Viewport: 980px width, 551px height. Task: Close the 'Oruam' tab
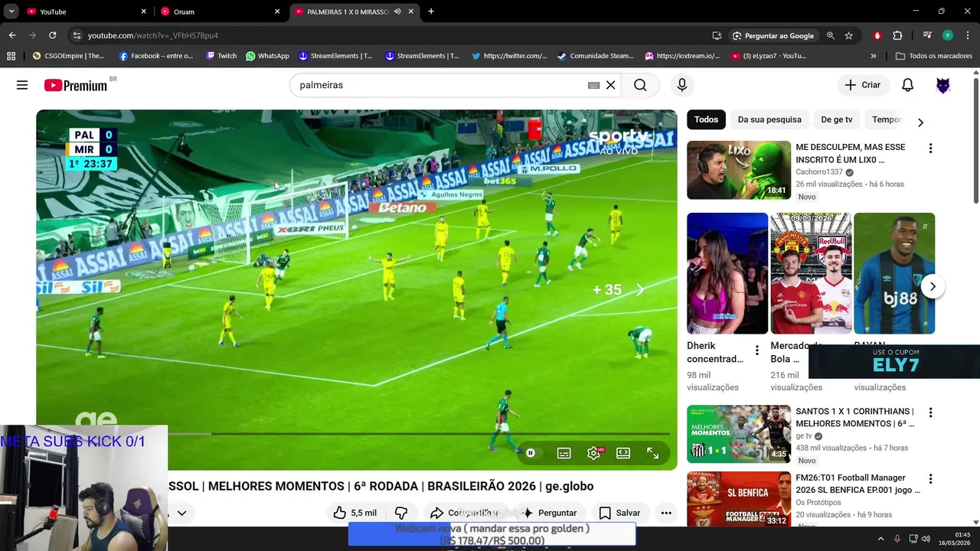tap(277, 11)
